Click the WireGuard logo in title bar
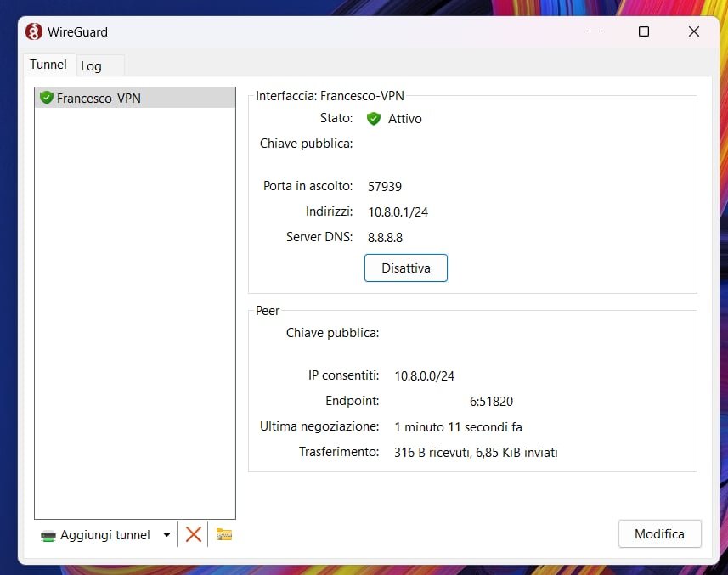Viewport: 728px width, 575px height. pos(34,32)
